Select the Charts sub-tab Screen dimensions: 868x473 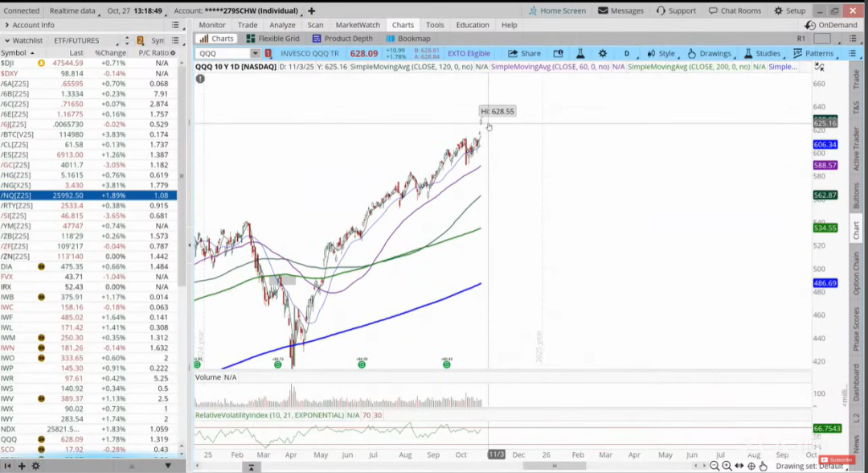tap(217, 39)
